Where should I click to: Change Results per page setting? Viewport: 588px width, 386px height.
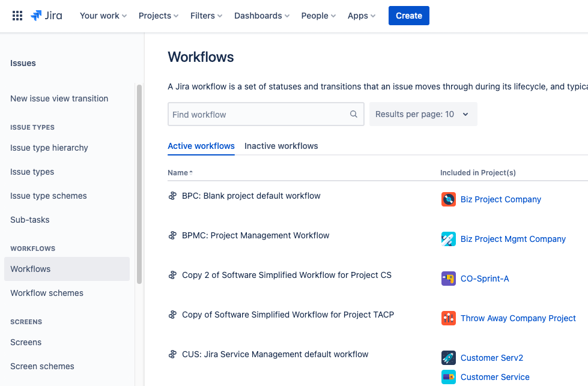click(423, 114)
